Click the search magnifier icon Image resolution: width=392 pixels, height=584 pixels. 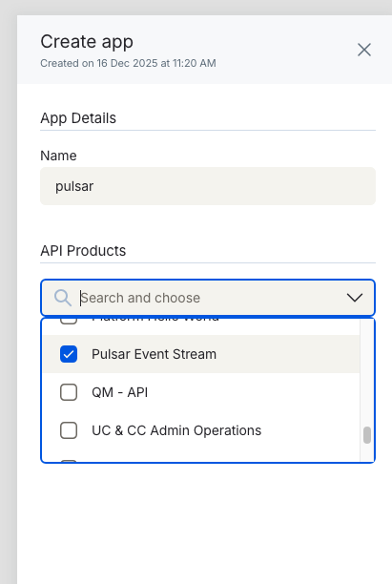[63, 298]
